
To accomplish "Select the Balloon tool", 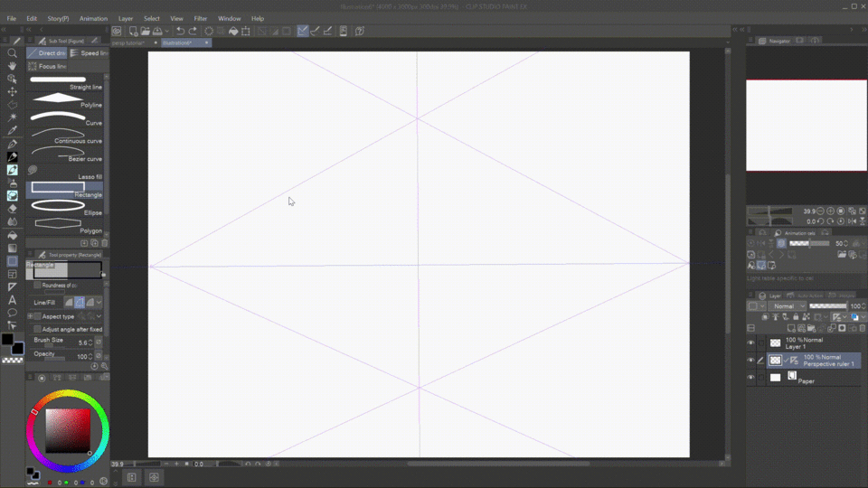I will pos(12,313).
